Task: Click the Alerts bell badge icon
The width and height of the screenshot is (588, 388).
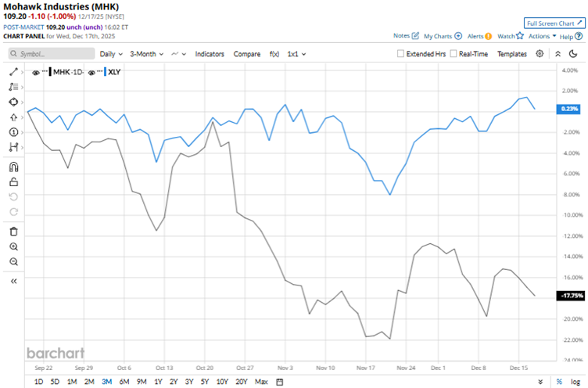Action: 488,36
